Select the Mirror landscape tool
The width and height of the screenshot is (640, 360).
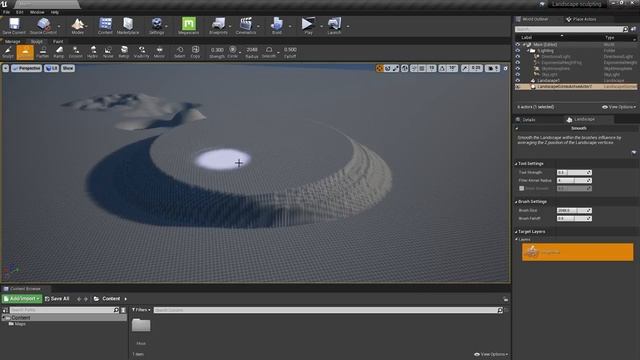click(159, 52)
